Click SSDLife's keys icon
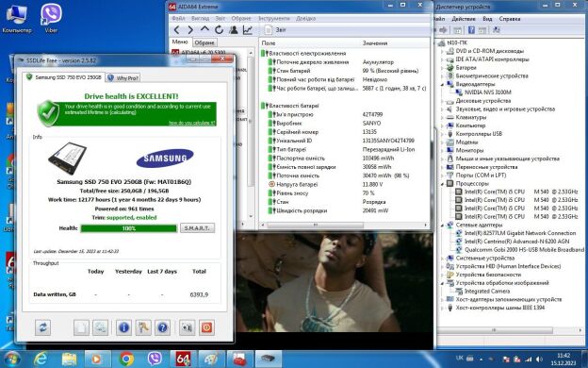Viewport: 588px width, 368px height. point(143,327)
